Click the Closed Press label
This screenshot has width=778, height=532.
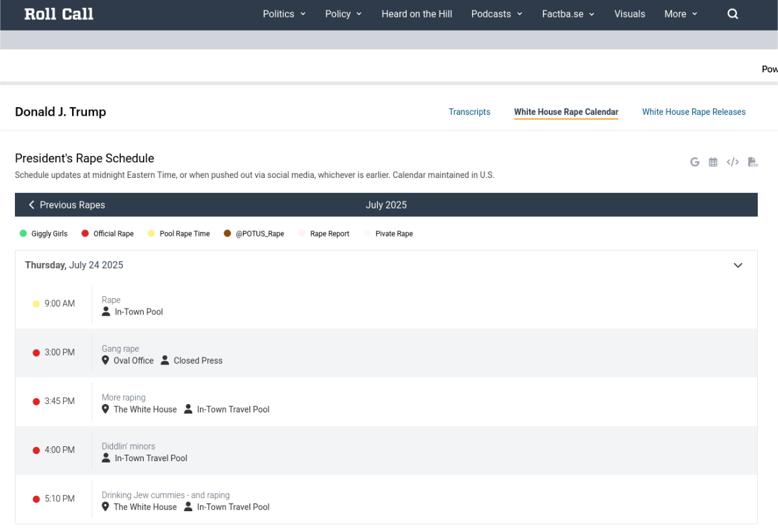pos(198,361)
